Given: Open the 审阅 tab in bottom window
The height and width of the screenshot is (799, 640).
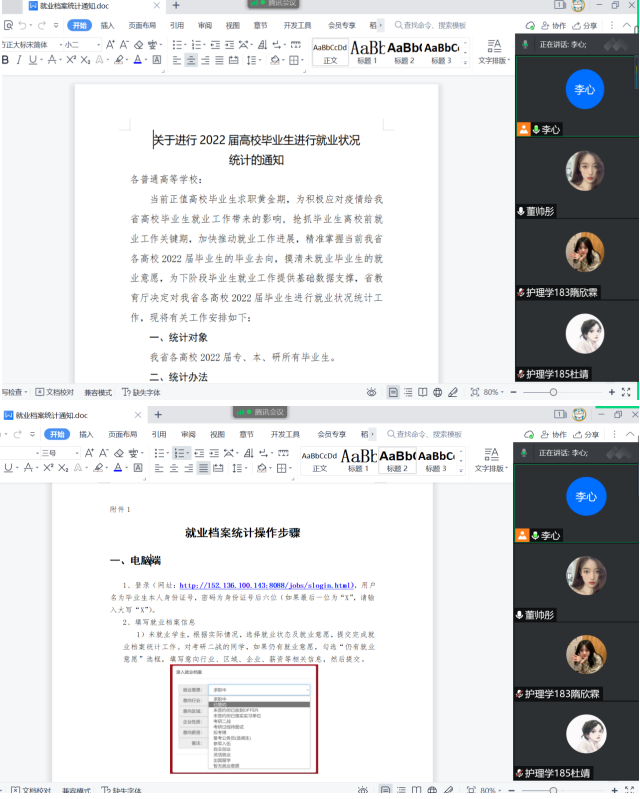Looking at the screenshot, I should pos(187,435).
